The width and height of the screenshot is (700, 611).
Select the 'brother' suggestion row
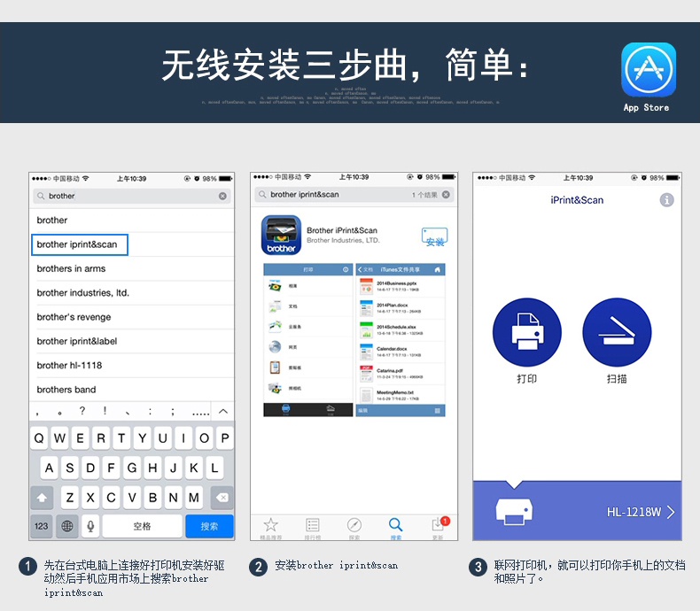point(132,220)
